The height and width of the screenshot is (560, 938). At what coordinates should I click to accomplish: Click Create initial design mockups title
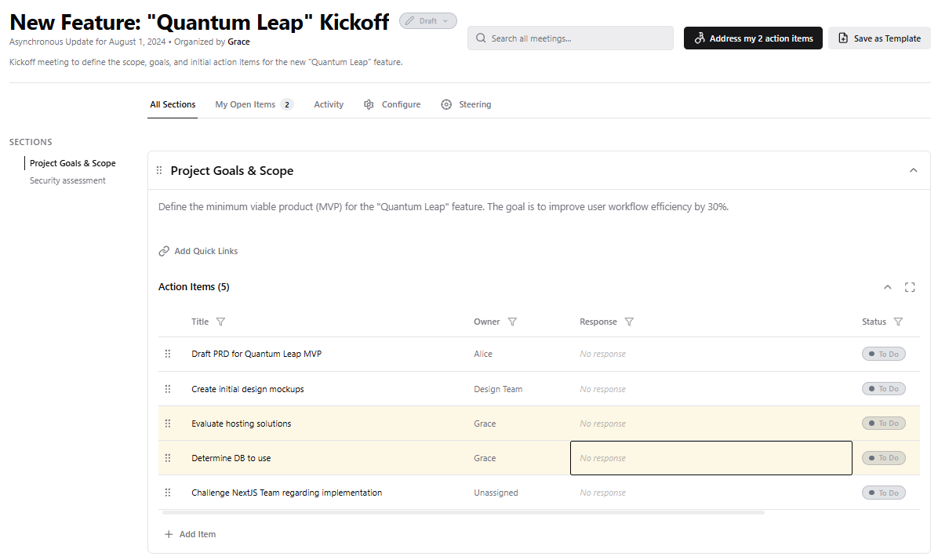coord(248,389)
